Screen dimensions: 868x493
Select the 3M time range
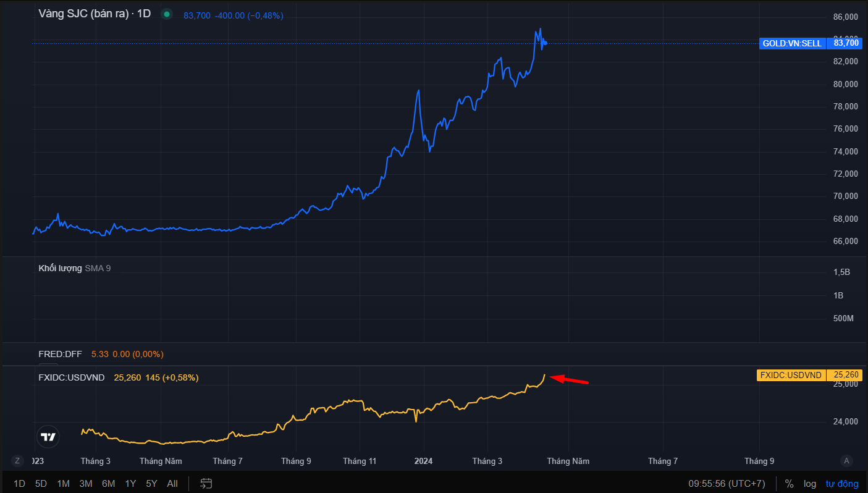(86, 484)
